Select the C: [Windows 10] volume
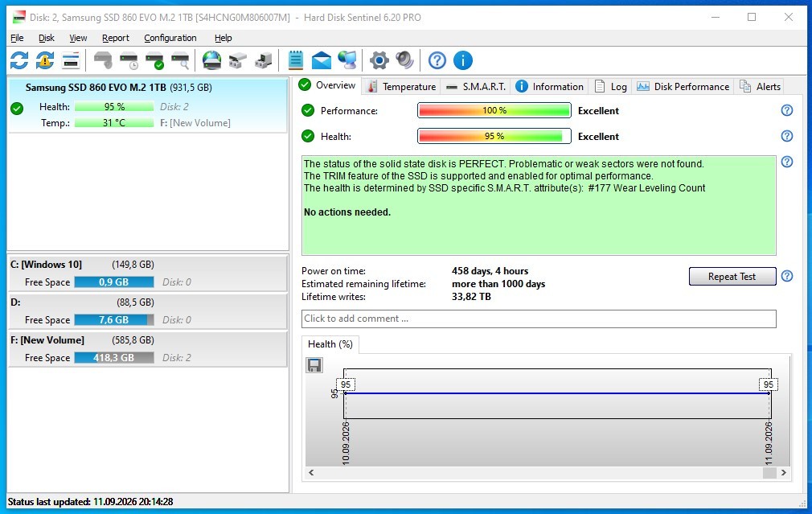The width and height of the screenshot is (812, 514). (148, 273)
